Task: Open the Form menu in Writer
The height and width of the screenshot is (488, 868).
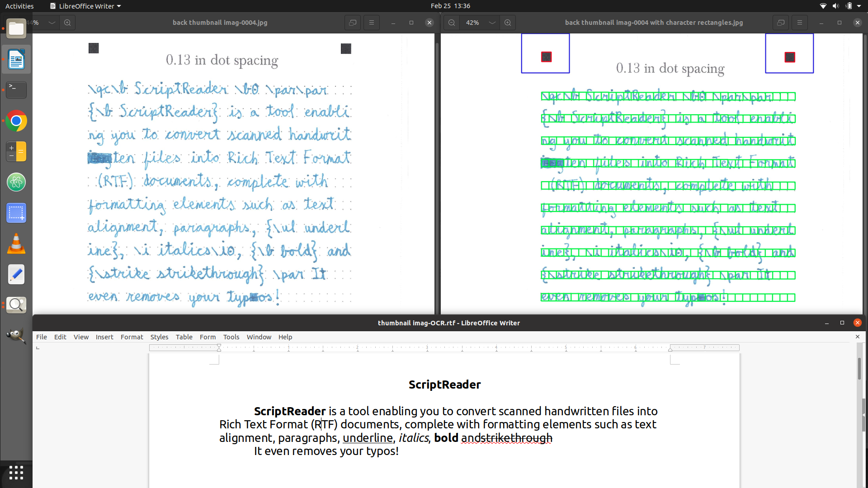Action: click(x=208, y=337)
